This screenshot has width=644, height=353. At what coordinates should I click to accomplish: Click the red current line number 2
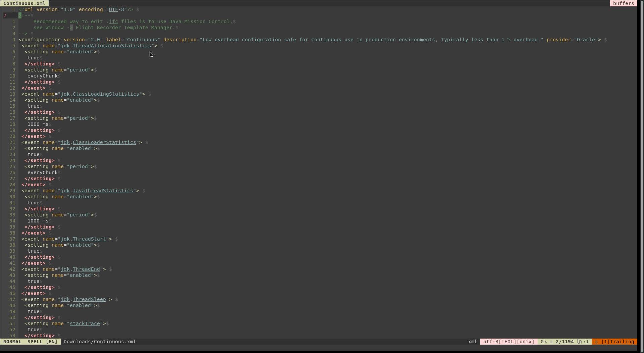coord(5,15)
